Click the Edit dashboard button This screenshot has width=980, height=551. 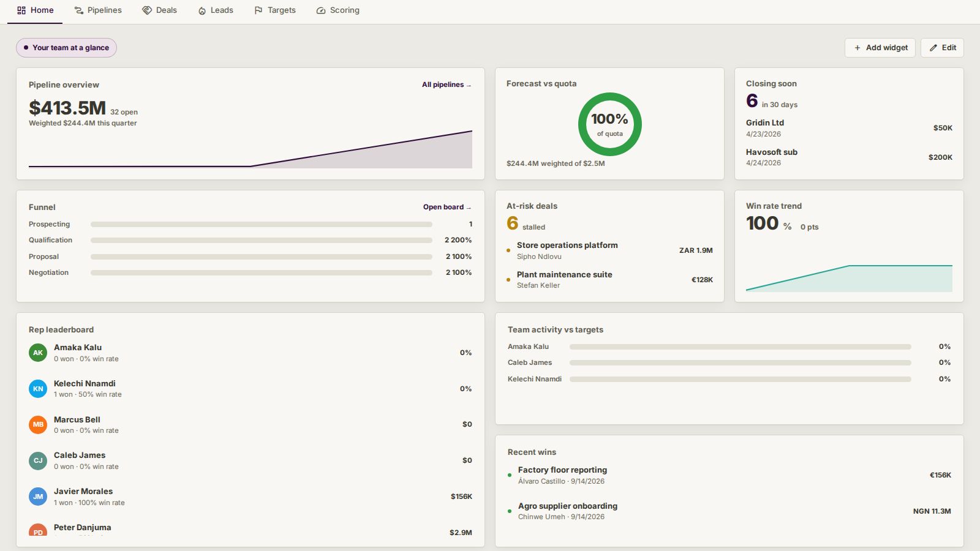tap(942, 48)
